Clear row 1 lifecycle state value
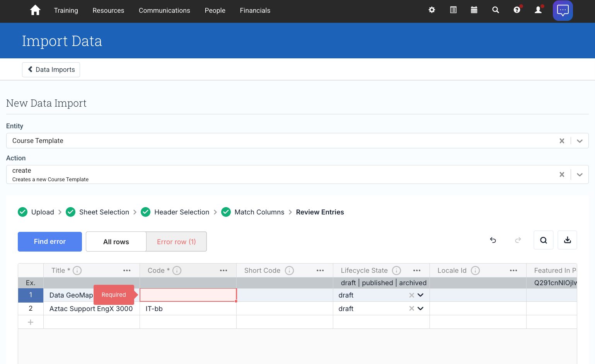Screen dimensions: 595x364 pyautogui.click(x=412, y=295)
